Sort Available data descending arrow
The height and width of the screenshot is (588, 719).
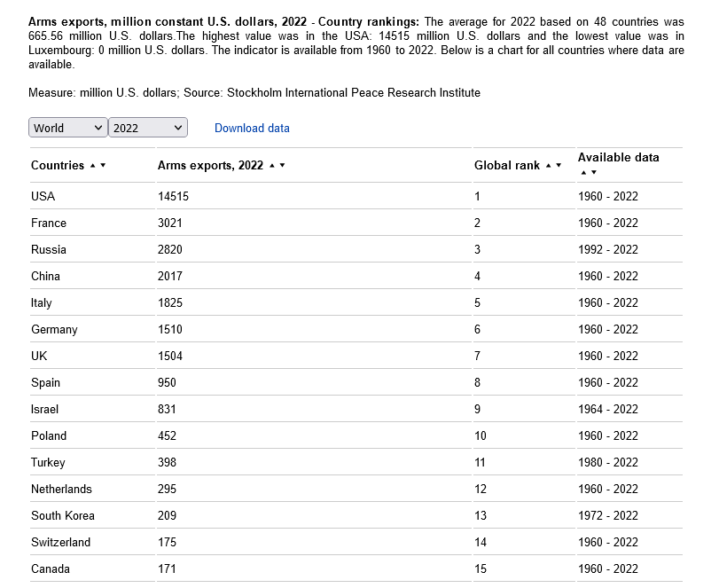pyautogui.click(x=594, y=172)
